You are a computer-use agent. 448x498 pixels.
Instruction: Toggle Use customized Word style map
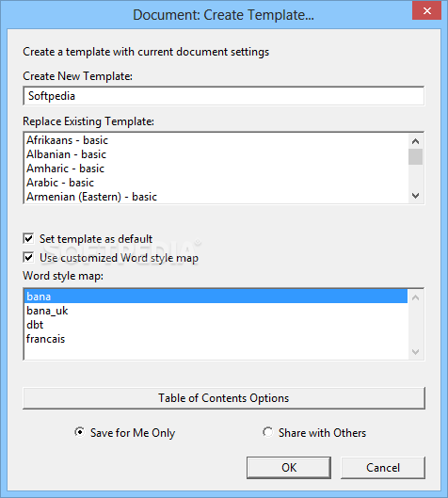click(28, 258)
